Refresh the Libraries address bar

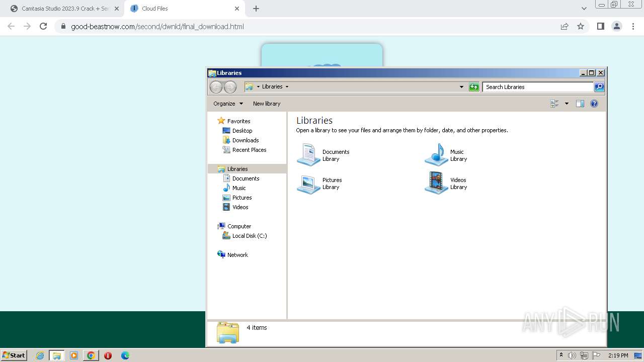point(474,87)
